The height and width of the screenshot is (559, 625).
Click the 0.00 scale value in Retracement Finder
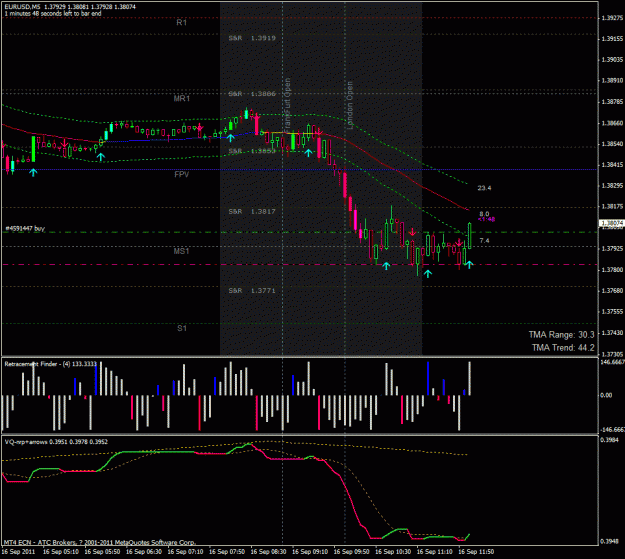pos(606,395)
